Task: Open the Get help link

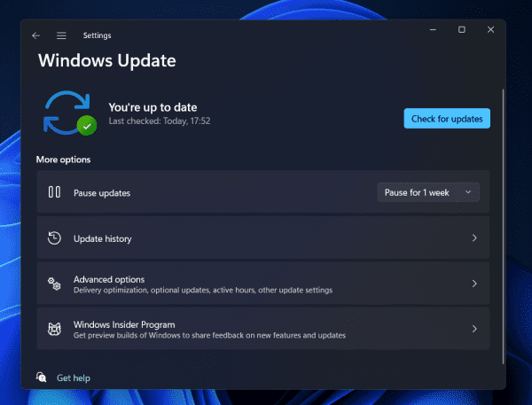Action: click(74, 378)
